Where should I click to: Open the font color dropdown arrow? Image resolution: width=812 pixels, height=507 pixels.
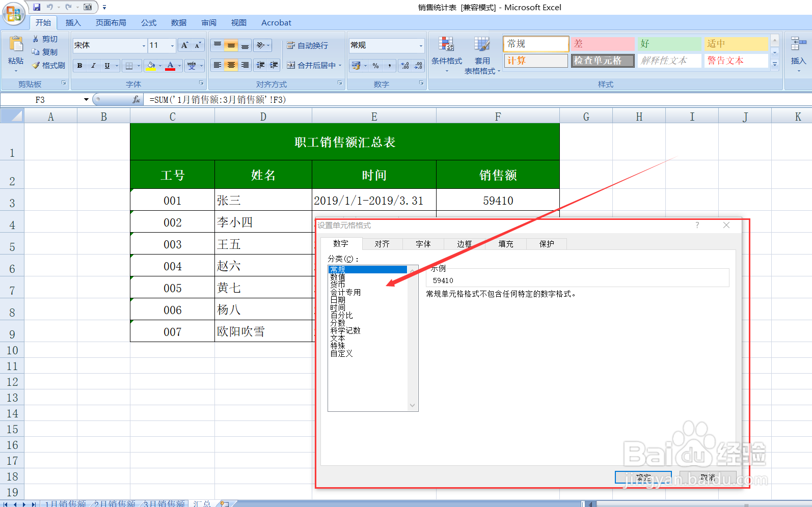click(179, 66)
